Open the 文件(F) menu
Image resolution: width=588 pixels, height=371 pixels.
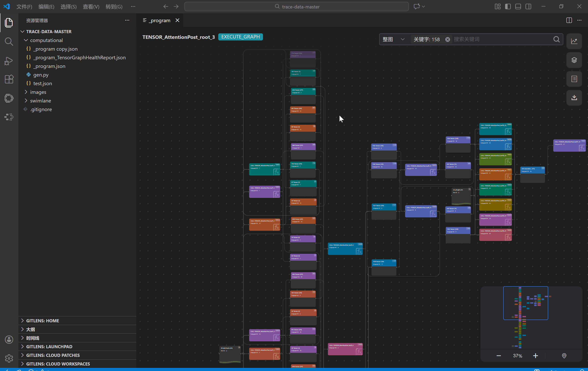click(24, 7)
